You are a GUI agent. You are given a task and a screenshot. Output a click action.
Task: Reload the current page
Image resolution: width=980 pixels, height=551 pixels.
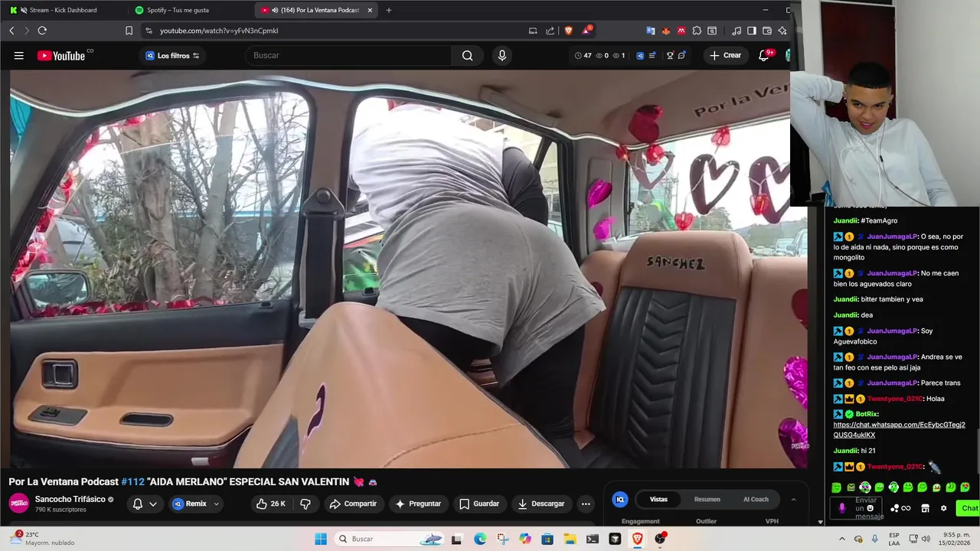point(42,31)
